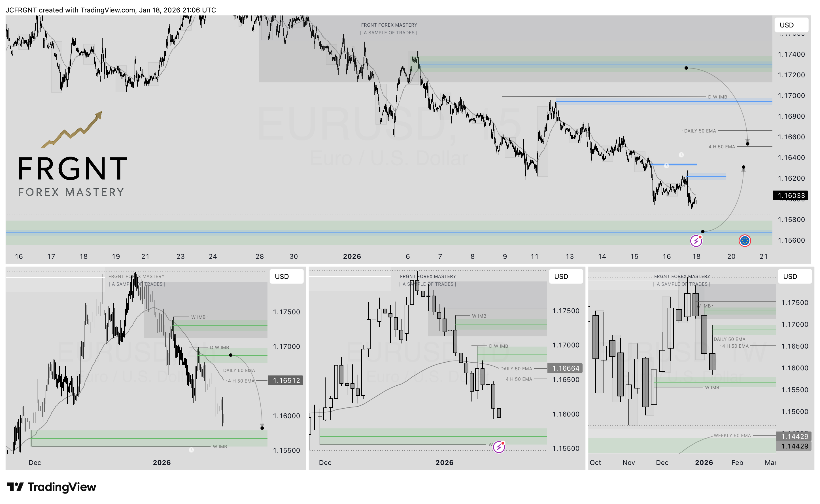Screen dimensions: 820x504
Task: Click 'Oct' on the weekly chart time axis
Action: click(x=595, y=462)
